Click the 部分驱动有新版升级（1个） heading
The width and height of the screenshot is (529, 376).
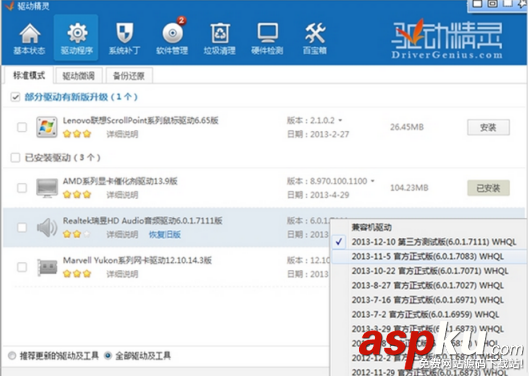tap(81, 97)
